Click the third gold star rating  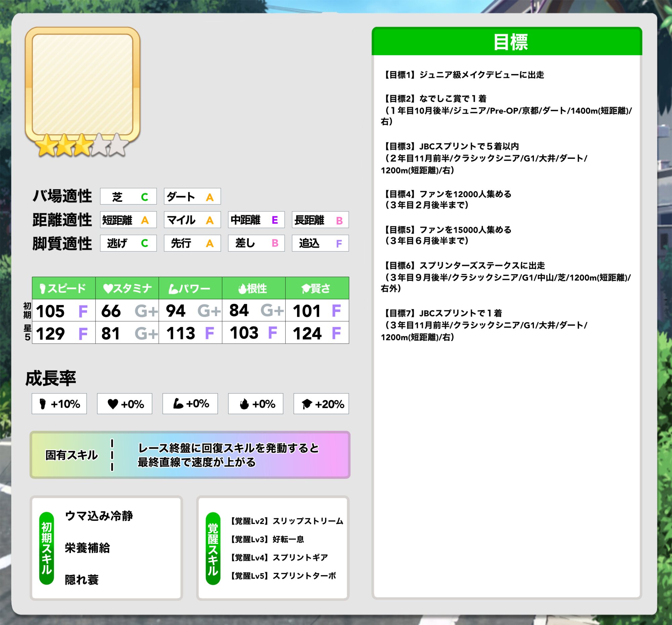pos(81,145)
